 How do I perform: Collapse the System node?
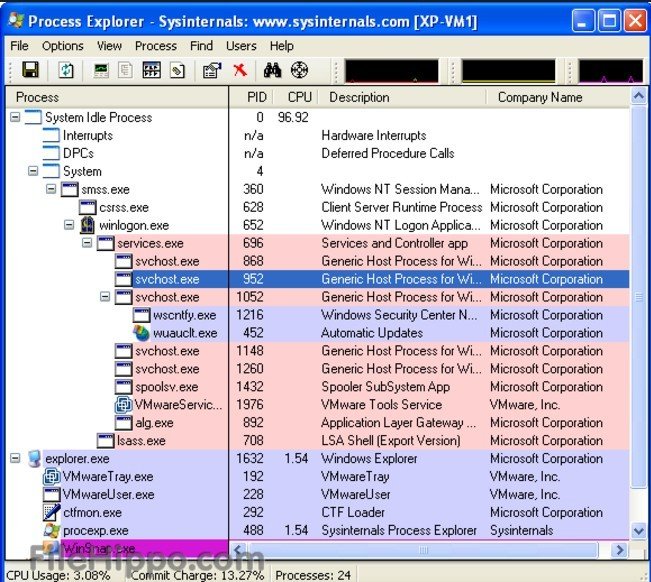click(33, 171)
